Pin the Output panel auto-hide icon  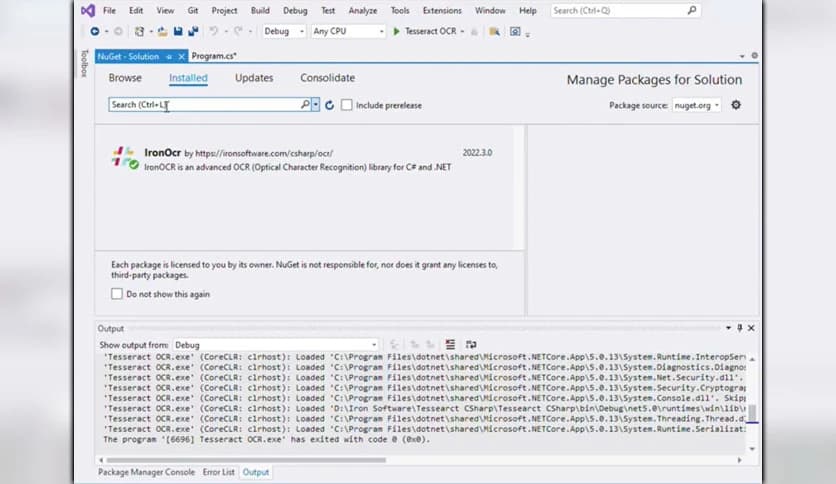coord(739,328)
